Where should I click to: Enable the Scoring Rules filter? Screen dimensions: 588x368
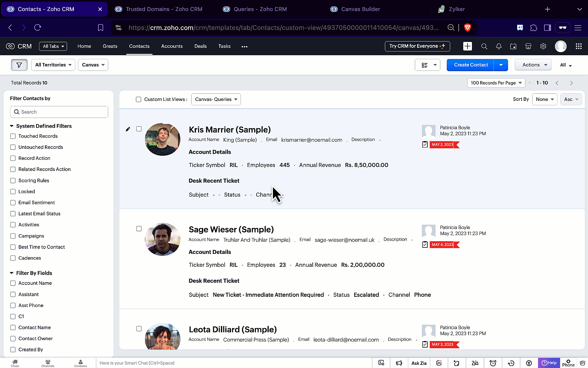[x=13, y=181]
